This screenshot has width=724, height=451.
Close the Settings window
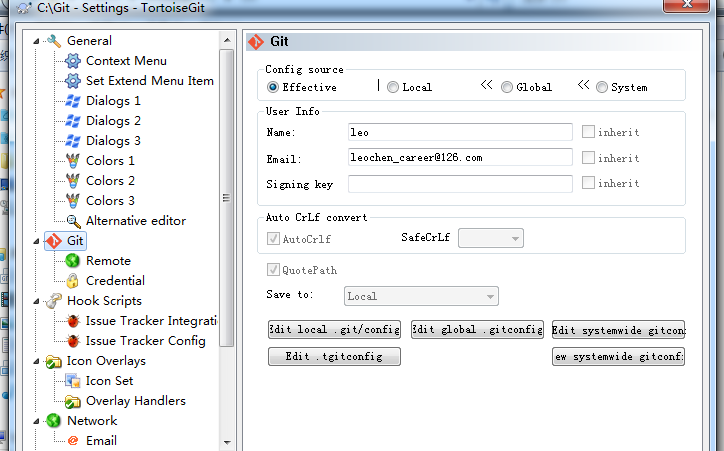[686, 4]
